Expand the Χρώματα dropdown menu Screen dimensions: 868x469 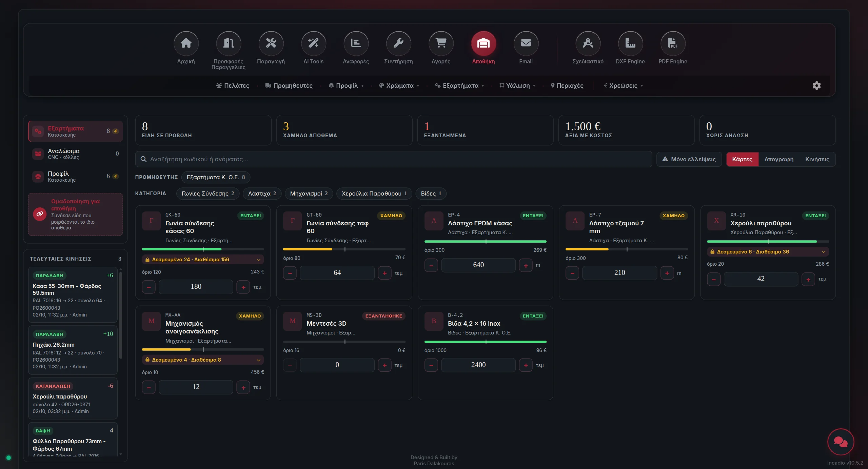tap(399, 86)
